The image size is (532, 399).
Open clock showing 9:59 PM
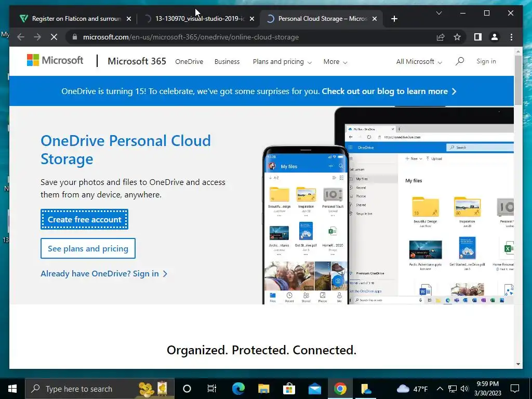click(x=487, y=389)
